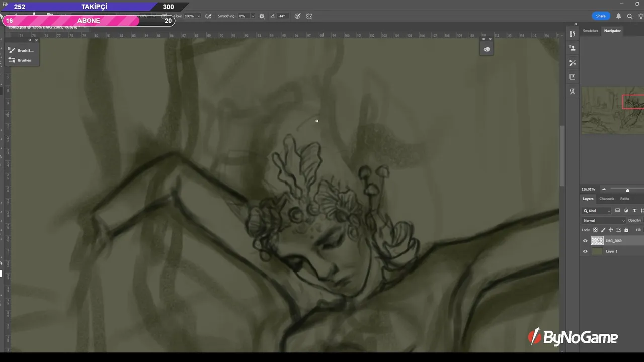644x362 pixels.
Task: Filter layers by pixel image icon
Action: pos(618,211)
